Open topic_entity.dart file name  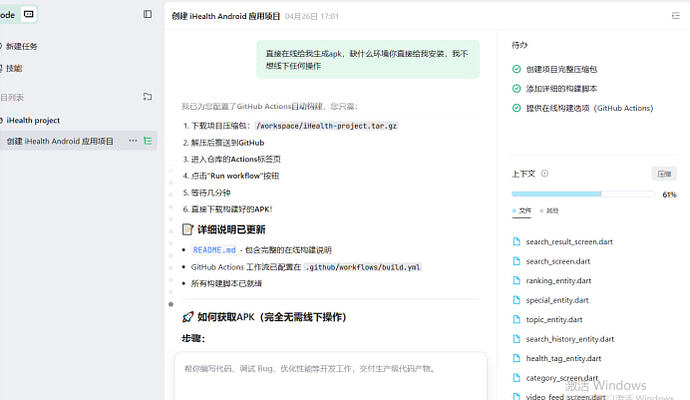[x=554, y=319]
